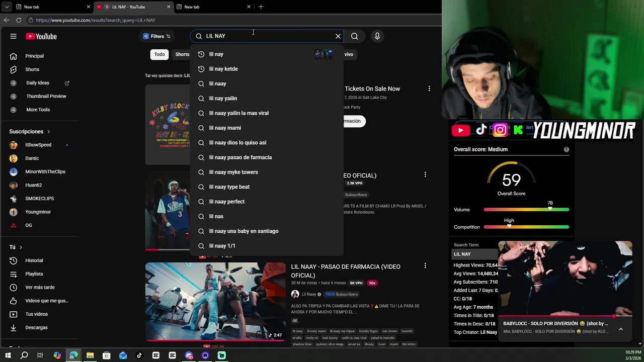This screenshot has width=644, height=362.
Task: Open SMOKECLIPS subscription channel
Action: point(39,199)
